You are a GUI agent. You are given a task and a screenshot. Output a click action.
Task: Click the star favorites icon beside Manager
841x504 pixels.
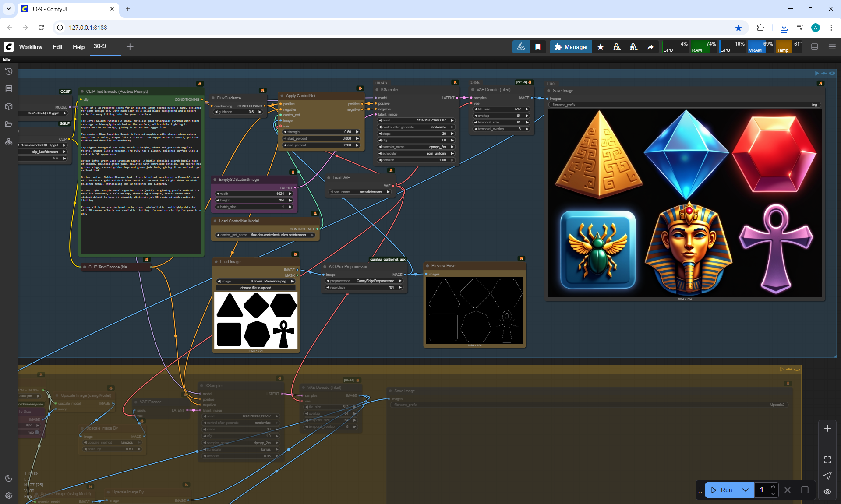(x=601, y=47)
